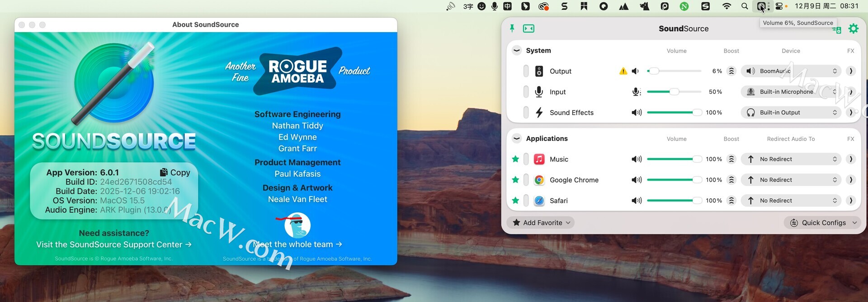
Task: Unfavorite Safari with the star
Action: click(515, 201)
